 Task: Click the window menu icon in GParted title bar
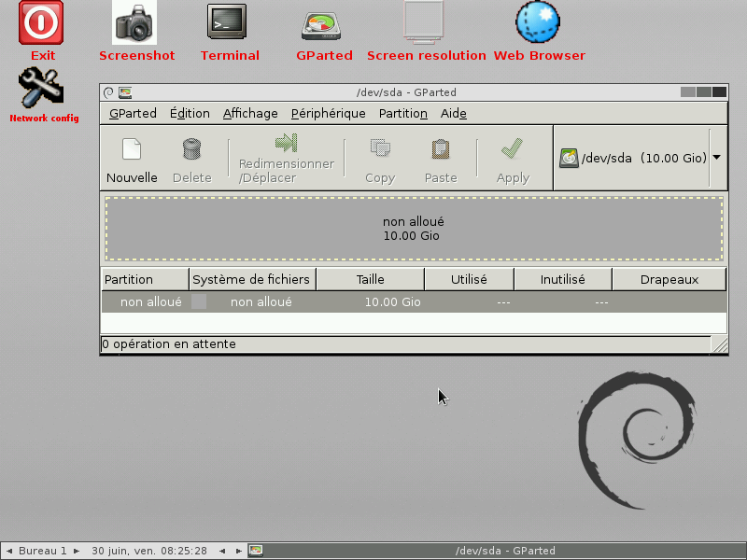coord(108,92)
